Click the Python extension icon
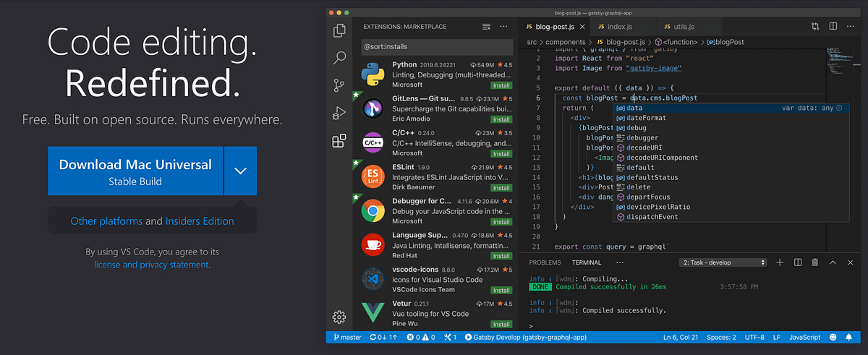The height and width of the screenshot is (355, 868). pos(373,74)
